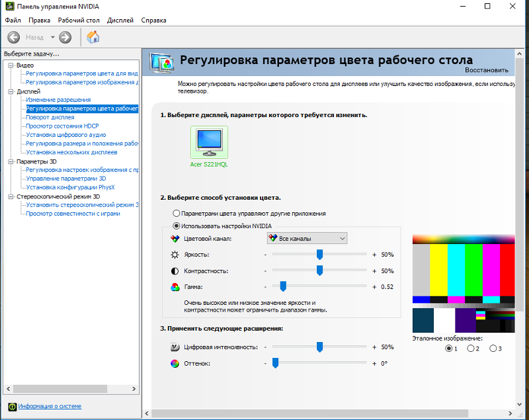
Task: Open the Дисплей menu
Action: pos(120,21)
